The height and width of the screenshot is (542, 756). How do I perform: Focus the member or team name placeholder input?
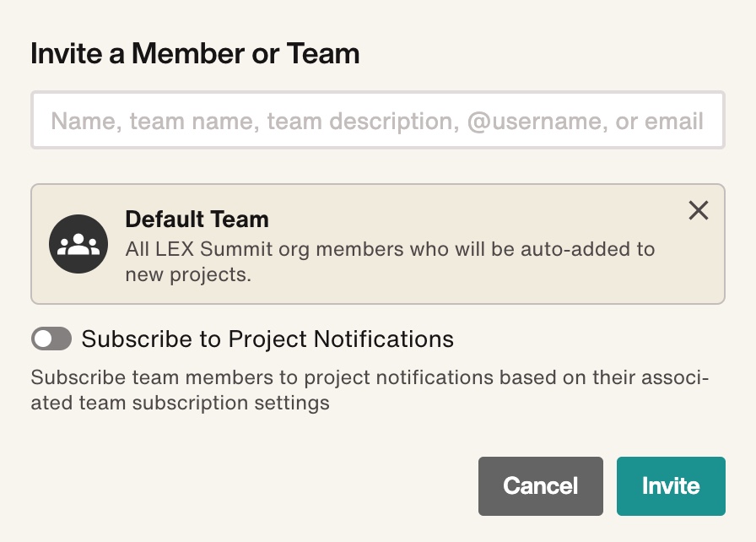point(378,120)
